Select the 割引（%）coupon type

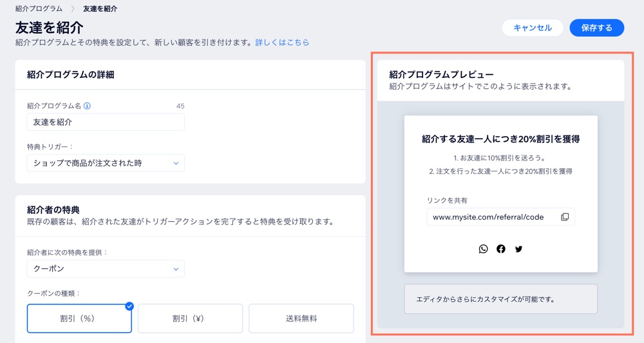coord(79,318)
